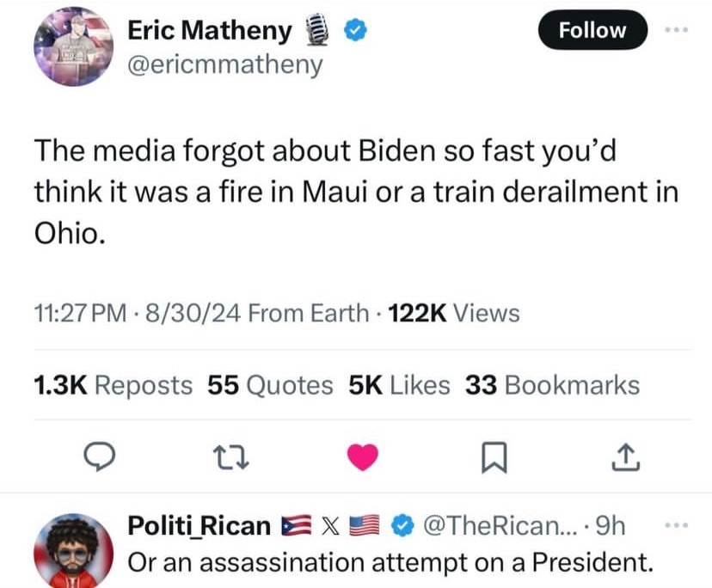This screenshot has width=712, height=588.
Task: Open the 5K Likes list
Action: pyautogui.click(x=399, y=385)
